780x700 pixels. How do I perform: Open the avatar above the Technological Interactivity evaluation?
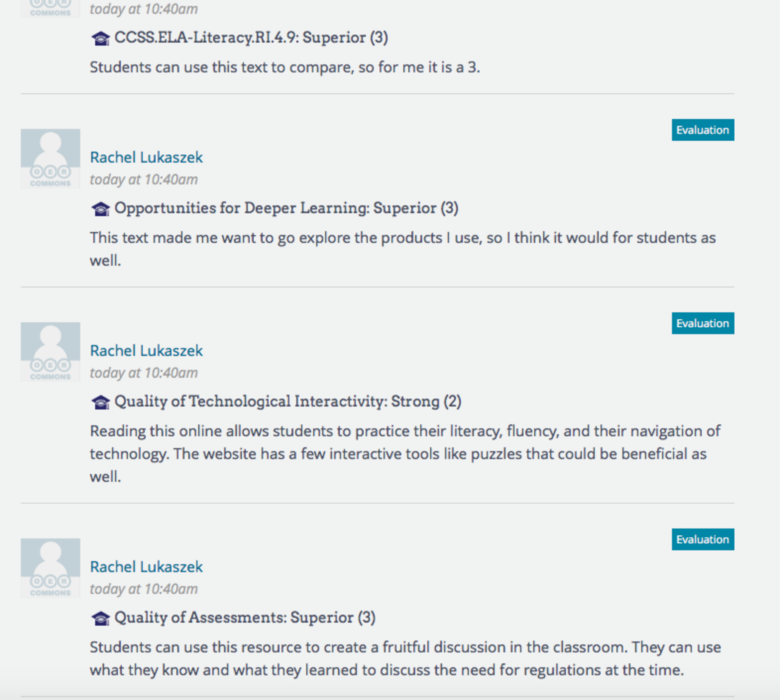click(x=50, y=352)
